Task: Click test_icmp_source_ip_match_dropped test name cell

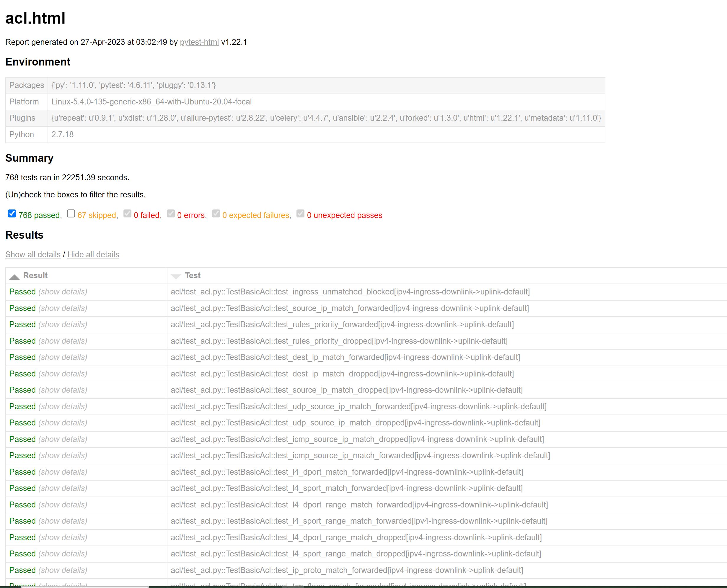Action: [357, 439]
